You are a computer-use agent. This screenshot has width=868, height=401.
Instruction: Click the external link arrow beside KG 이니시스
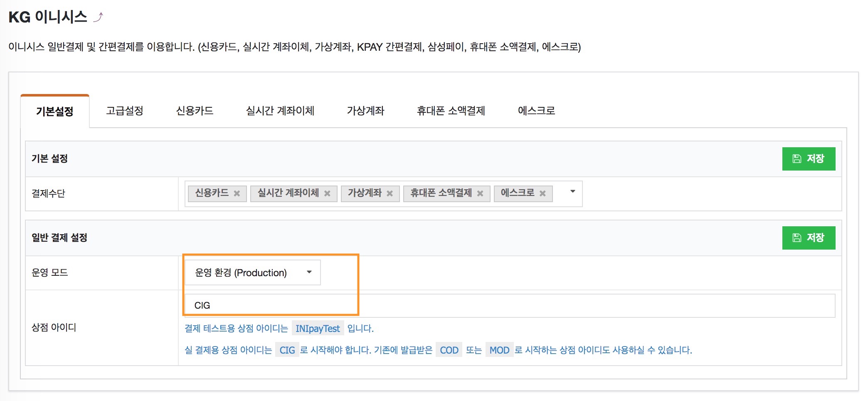(98, 17)
